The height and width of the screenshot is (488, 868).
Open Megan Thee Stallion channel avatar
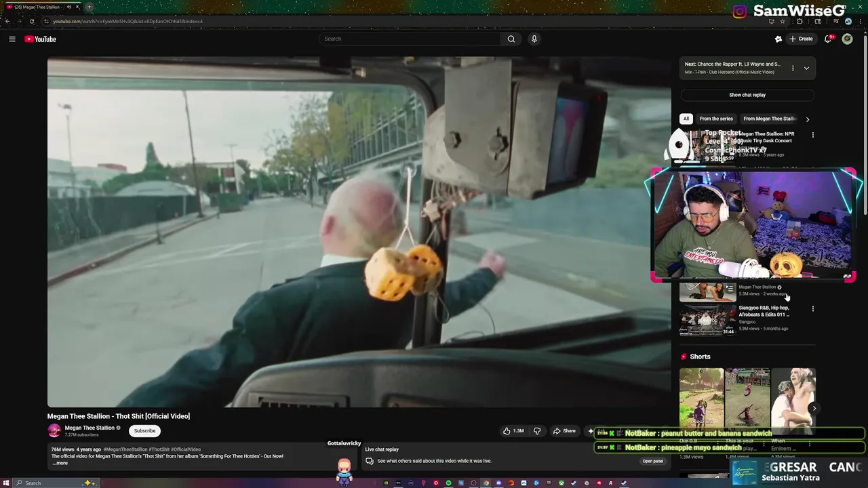point(54,430)
